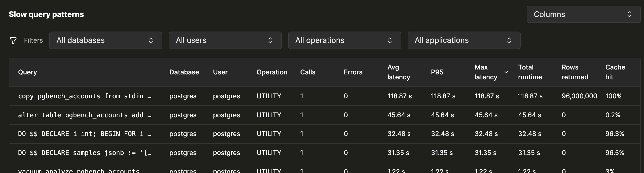Click the 96.3% cache hit value
The width and height of the screenshot is (644, 173).
[x=614, y=134]
